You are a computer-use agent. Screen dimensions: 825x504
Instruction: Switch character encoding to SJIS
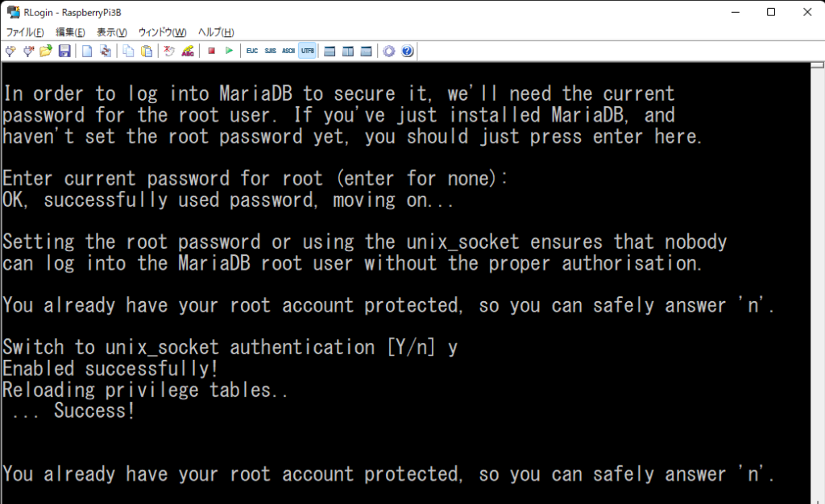271,51
